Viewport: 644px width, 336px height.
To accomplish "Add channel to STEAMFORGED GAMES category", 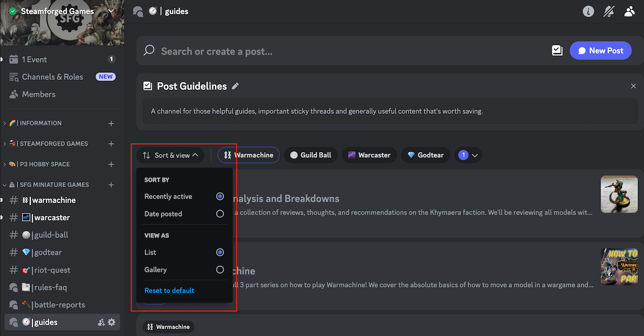I will 111,144.
